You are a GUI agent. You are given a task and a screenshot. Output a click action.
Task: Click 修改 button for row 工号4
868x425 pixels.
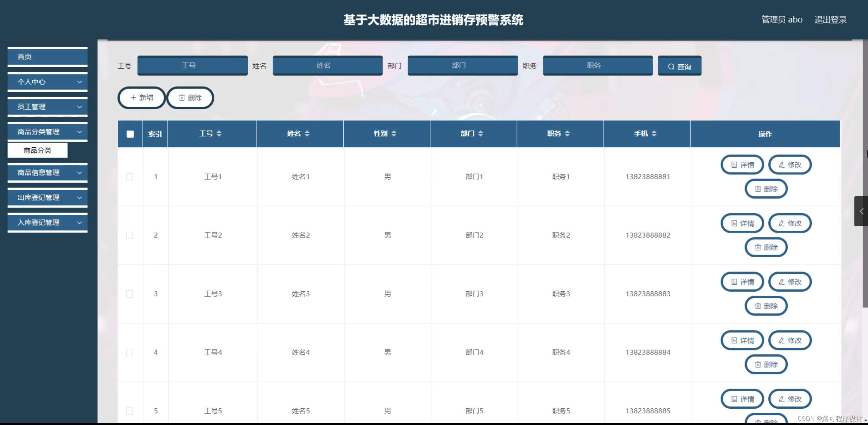tap(790, 340)
